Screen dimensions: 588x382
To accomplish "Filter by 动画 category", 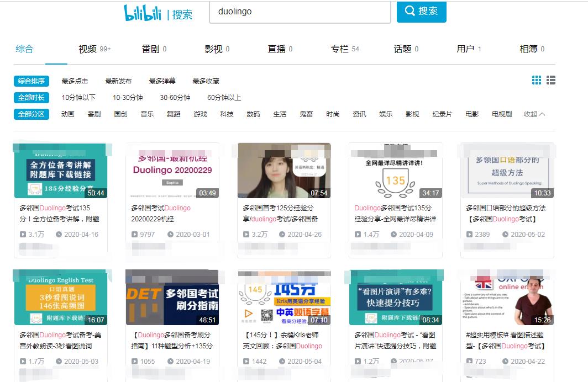I will 68,114.
